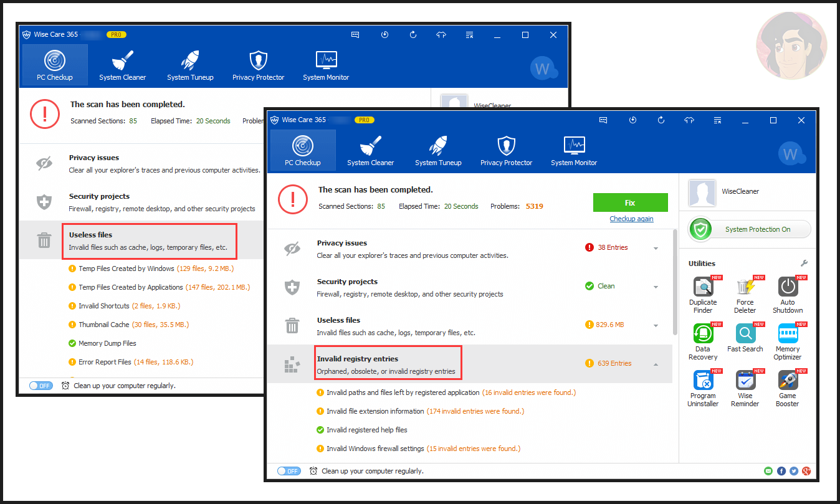Click the feedback keyboard icon in front title bar
840x504 pixels.
pos(603,120)
